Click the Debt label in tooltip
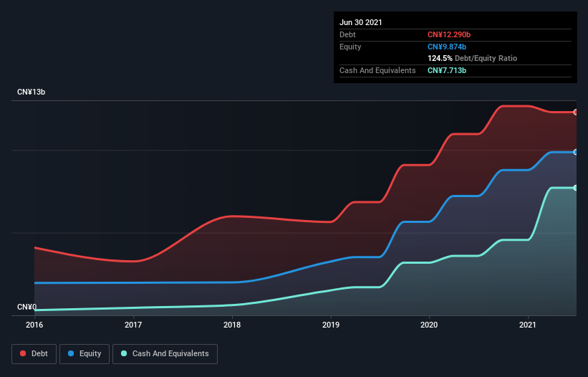Image resolution: width=588 pixels, height=377 pixels. pyautogui.click(x=347, y=34)
